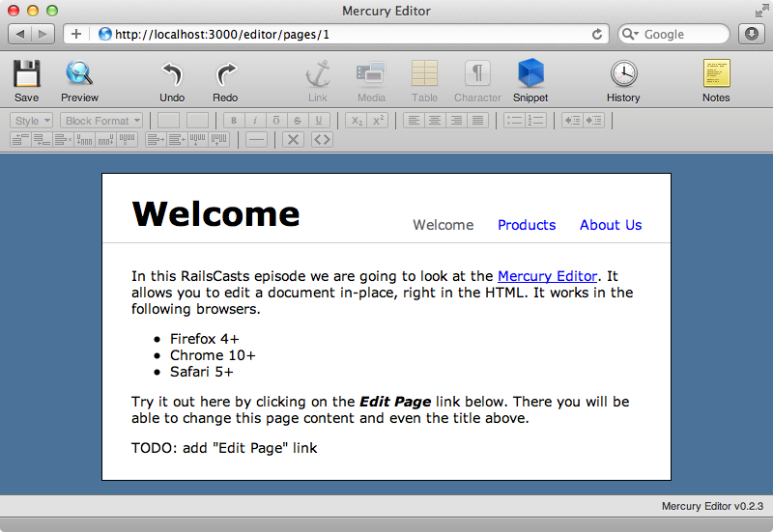Align text right
Viewport: 773px width, 532px height.
tap(456, 121)
